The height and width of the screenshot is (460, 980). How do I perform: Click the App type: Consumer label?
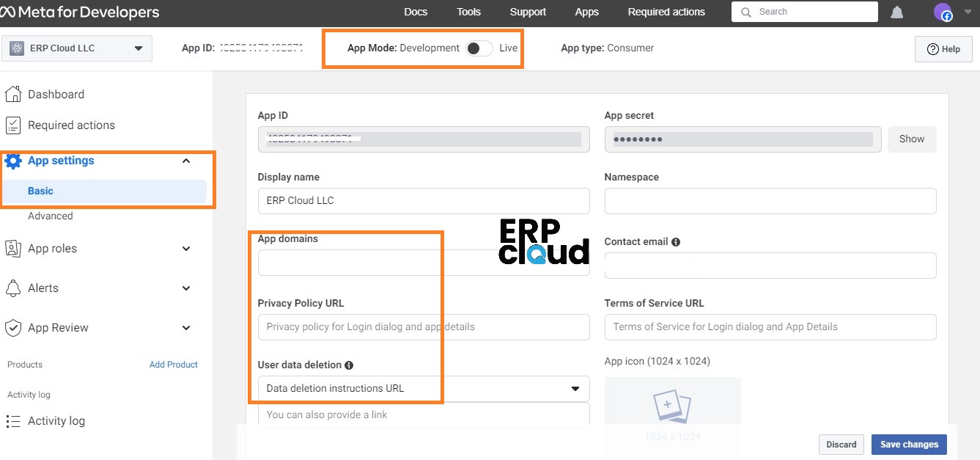607,48
